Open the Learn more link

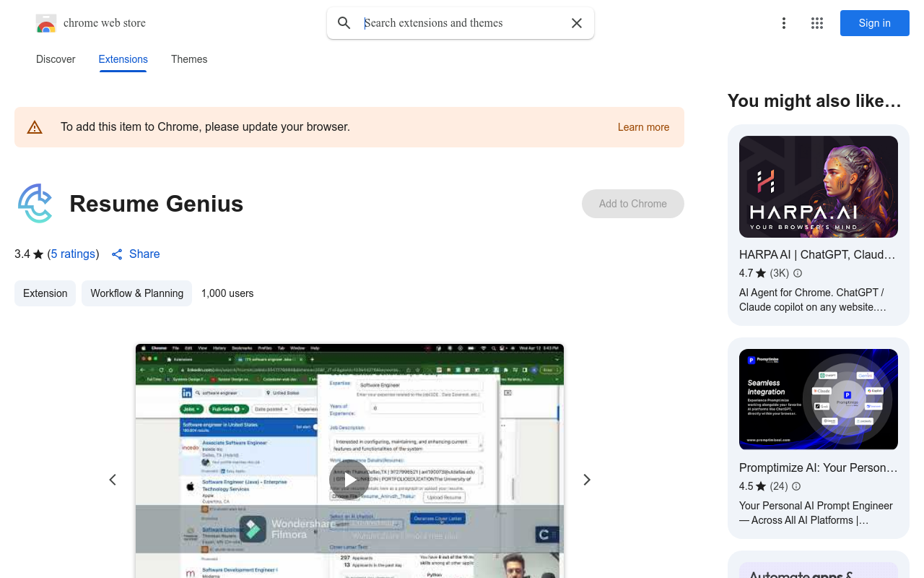click(x=643, y=127)
